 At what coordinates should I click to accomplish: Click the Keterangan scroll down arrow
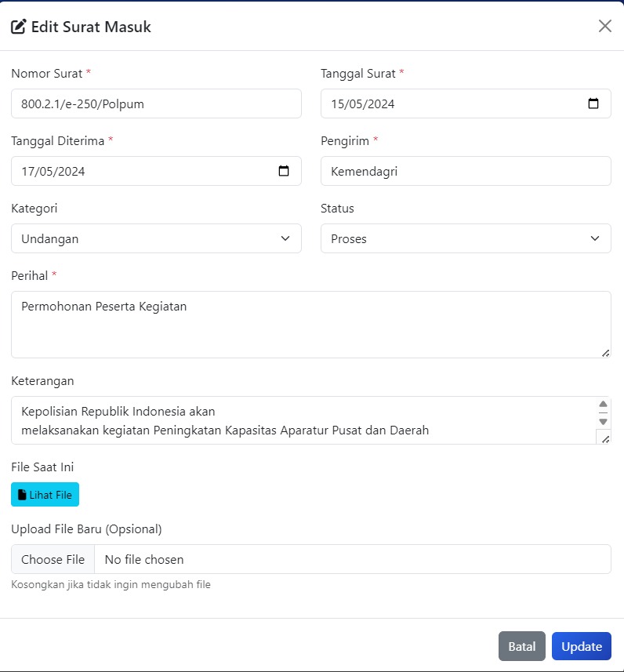tap(603, 422)
